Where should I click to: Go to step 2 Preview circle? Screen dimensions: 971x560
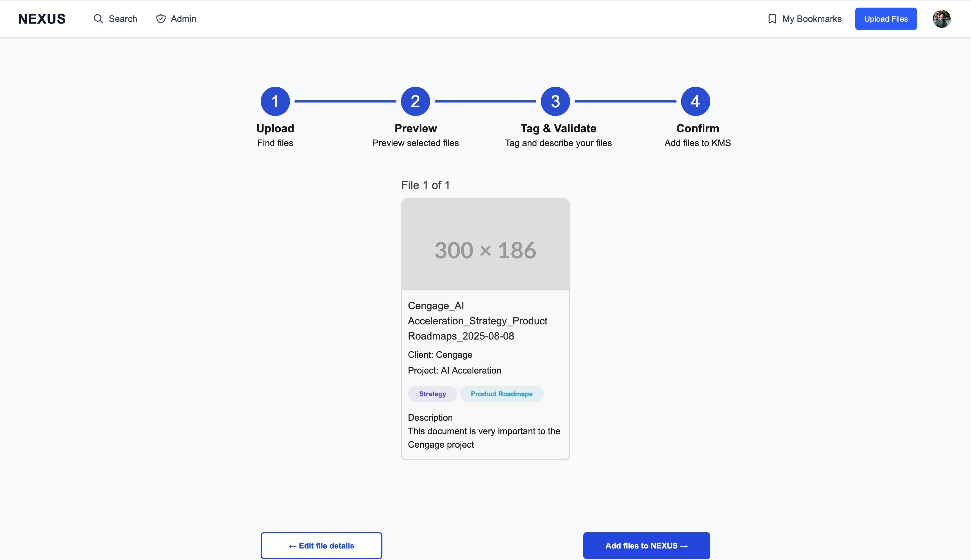415,101
